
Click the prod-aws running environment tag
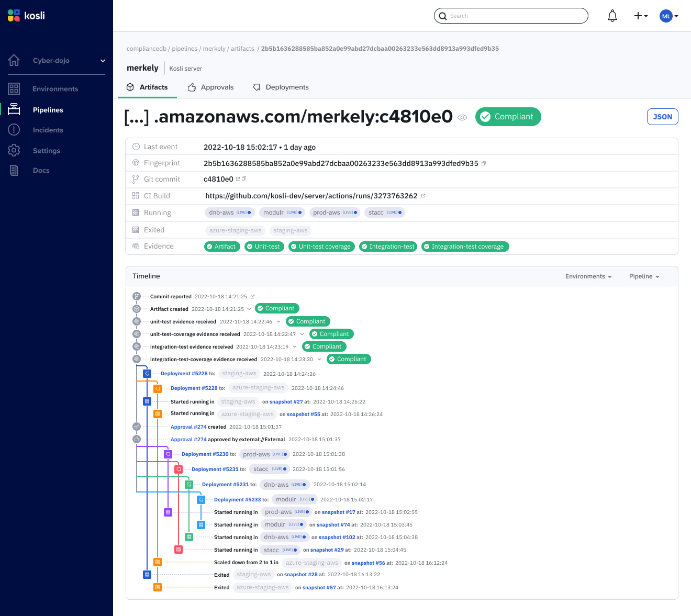pyautogui.click(x=335, y=212)
